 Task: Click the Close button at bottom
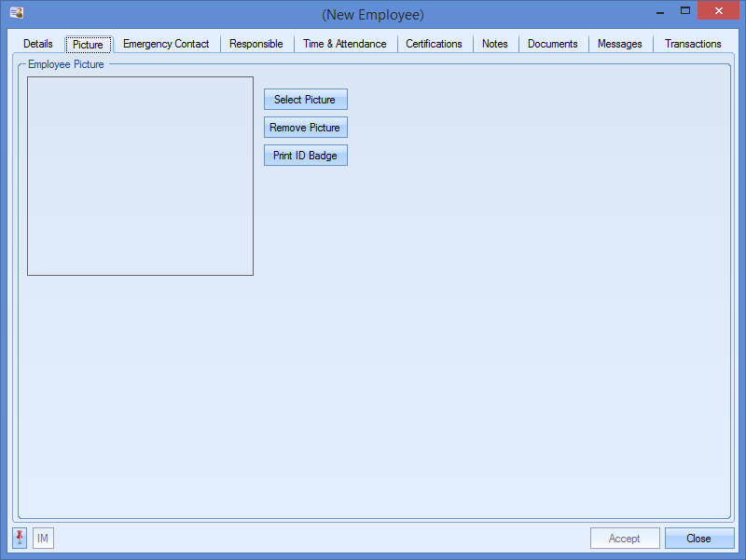tap(698, 539)
